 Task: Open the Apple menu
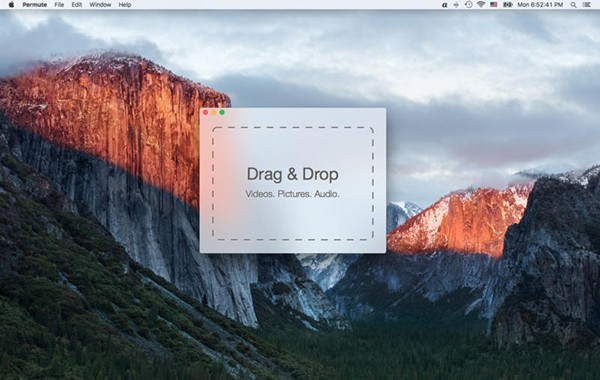[11, 5]
